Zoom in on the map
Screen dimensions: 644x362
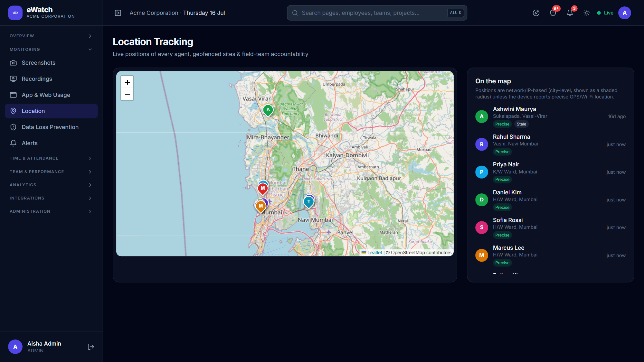pos(127,82)
